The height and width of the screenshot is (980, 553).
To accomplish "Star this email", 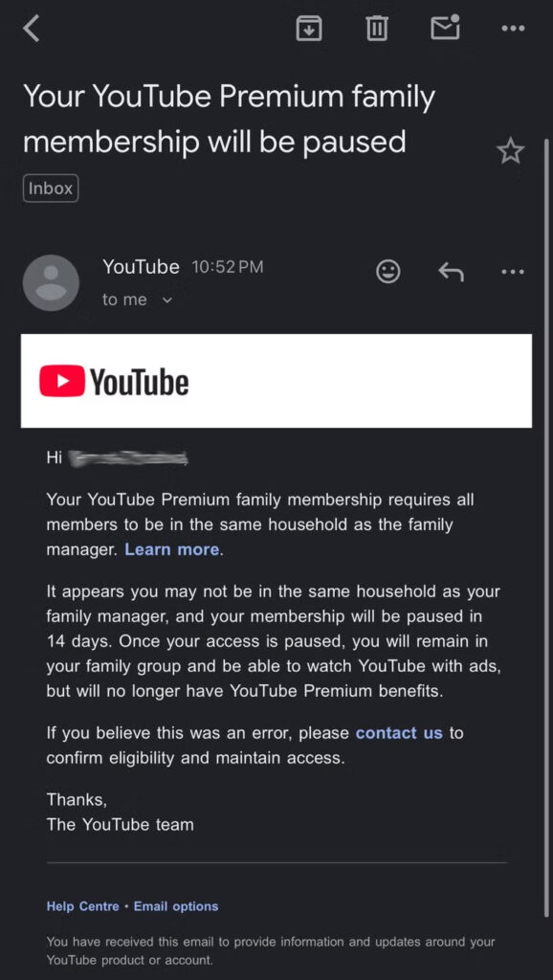I will click(510, 150).
